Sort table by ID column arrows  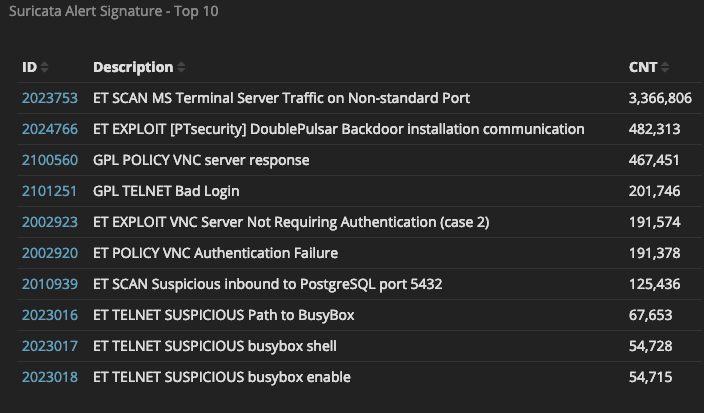44,67
